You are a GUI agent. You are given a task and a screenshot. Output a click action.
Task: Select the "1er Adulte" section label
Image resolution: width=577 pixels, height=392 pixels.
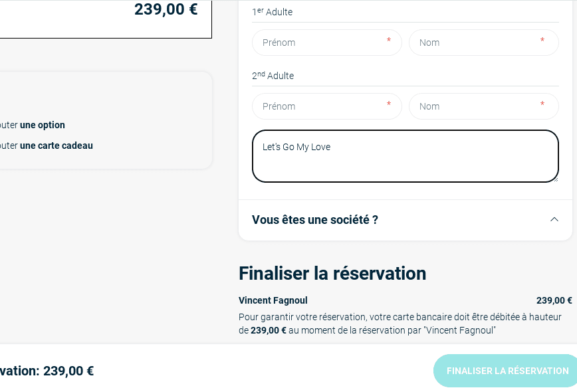(x=273, y=12)
